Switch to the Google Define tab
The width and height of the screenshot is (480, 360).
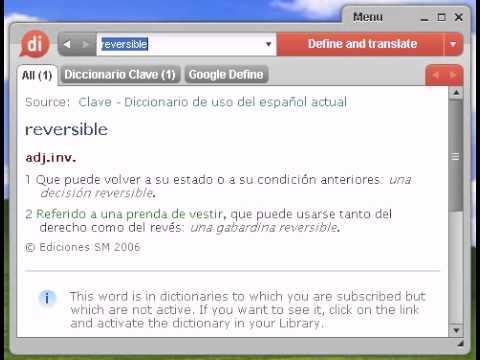tap(226, 74)
